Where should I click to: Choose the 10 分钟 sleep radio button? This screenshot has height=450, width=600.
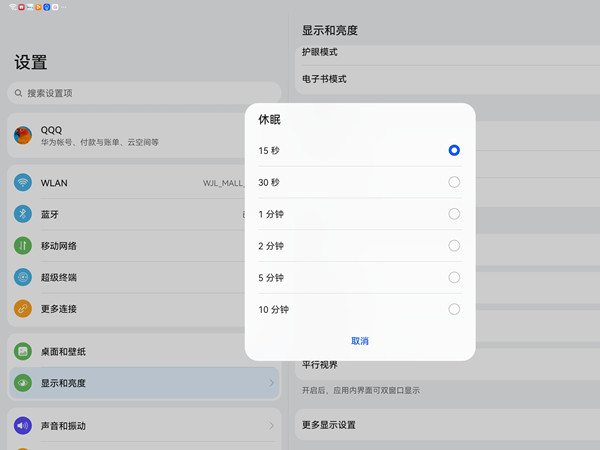454,309
